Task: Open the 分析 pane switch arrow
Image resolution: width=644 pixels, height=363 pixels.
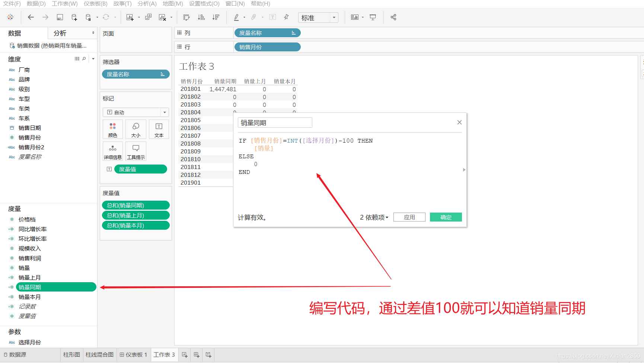Action: click(x=93, y=33)
